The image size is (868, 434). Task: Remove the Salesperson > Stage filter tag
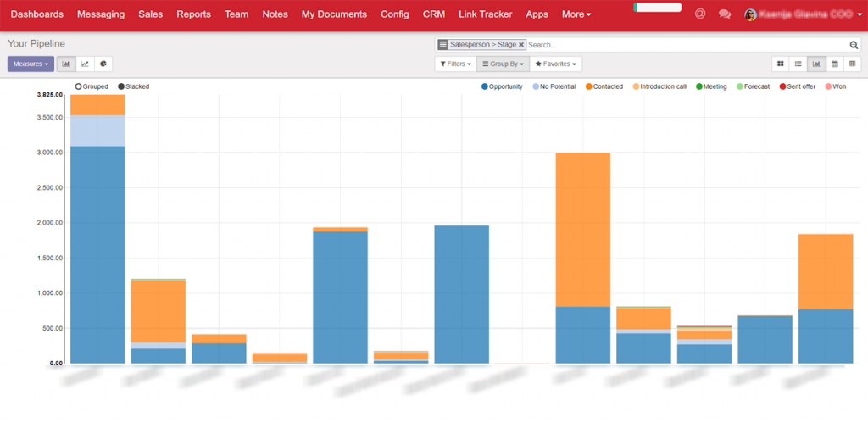(521, 45)
